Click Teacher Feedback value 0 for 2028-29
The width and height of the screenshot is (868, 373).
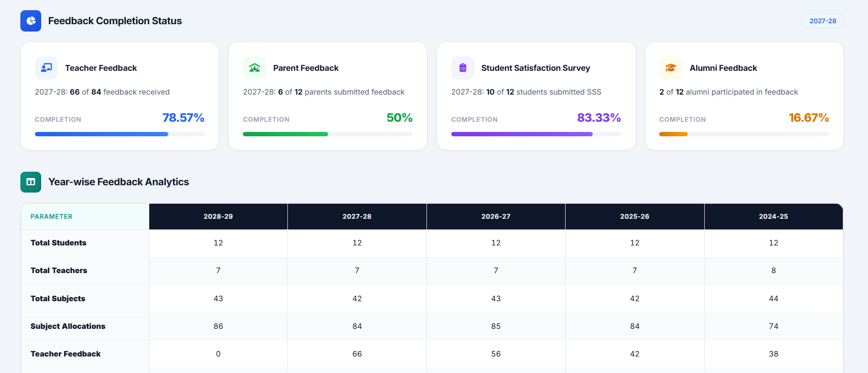click(218, 354)
